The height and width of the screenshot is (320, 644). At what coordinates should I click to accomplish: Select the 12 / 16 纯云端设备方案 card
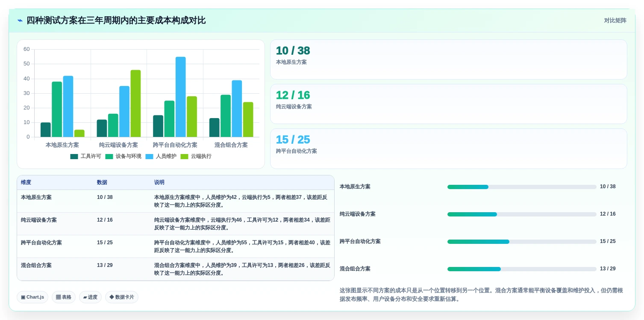[x=448, y=104]
